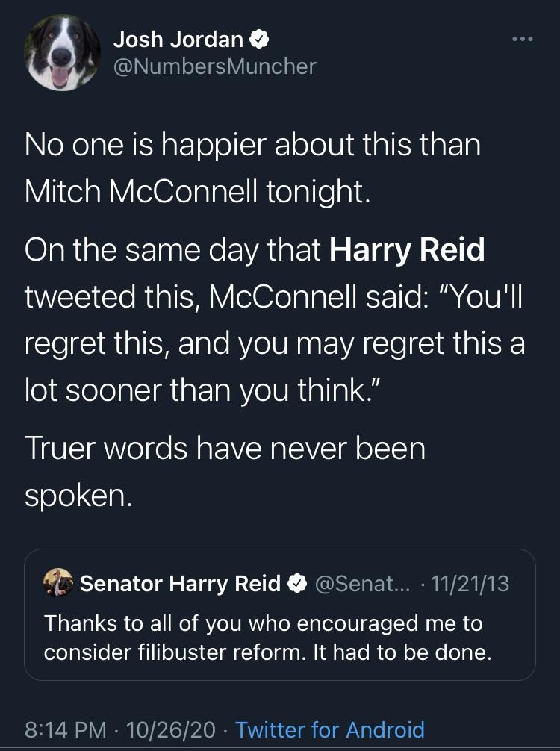Image resolution: width=560 pixels, height=751 pixels.
Task: Click the McConnell "You'll regret this" quote text
Action: 275,343
